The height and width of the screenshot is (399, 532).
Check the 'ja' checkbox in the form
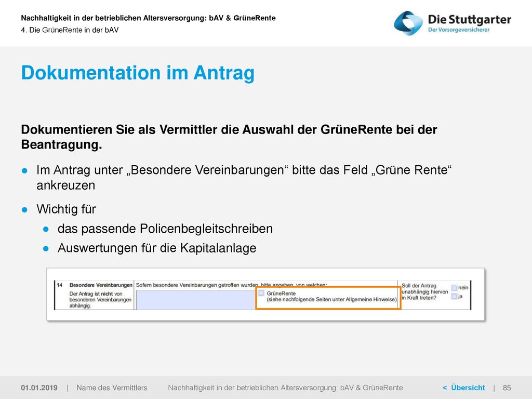[x=454, y=297]
